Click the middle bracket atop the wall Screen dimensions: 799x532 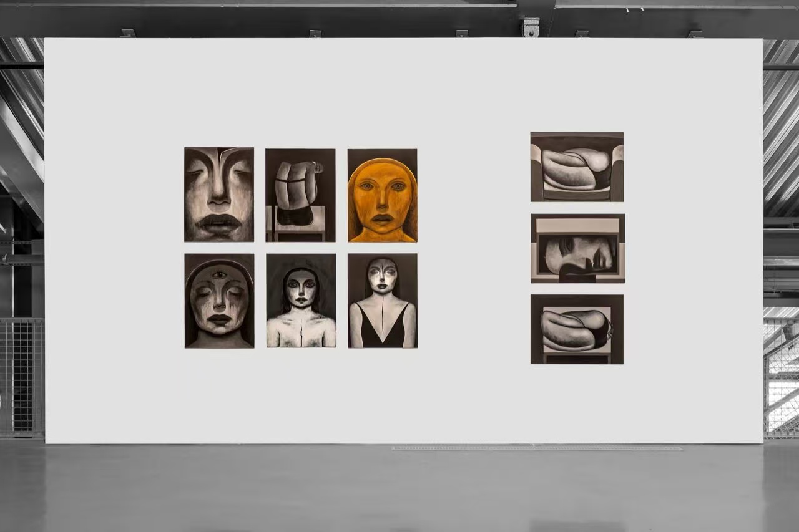461,34
